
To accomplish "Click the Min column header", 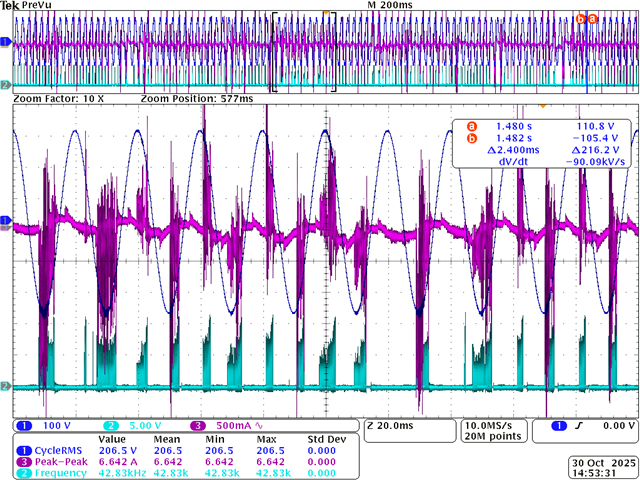I will coord(213,440).
